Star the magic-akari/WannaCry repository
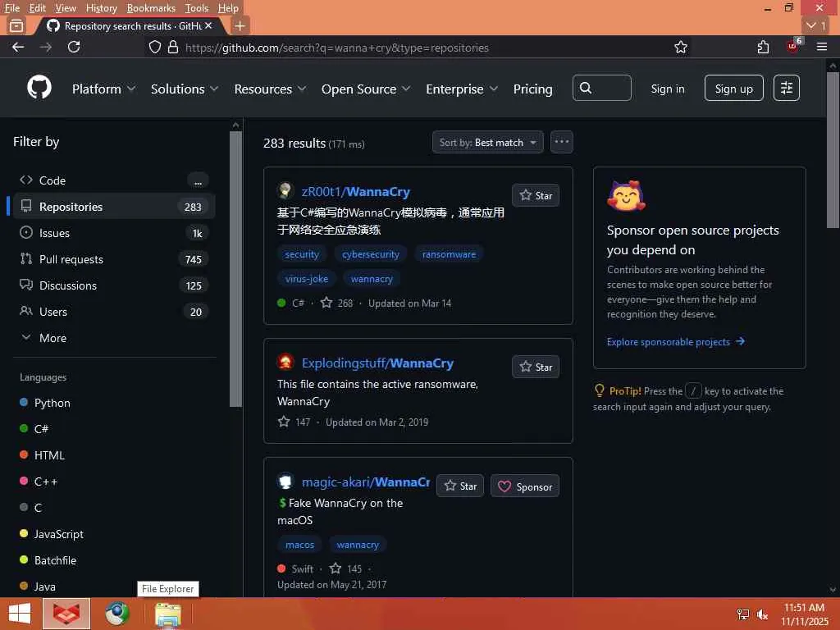840x630 pixels. click(x=460, y=486)
